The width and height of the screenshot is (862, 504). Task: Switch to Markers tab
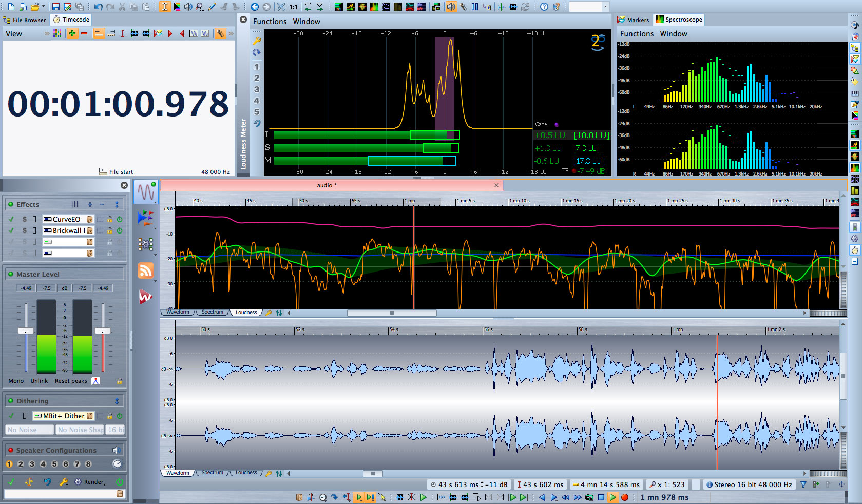point(633,20)
